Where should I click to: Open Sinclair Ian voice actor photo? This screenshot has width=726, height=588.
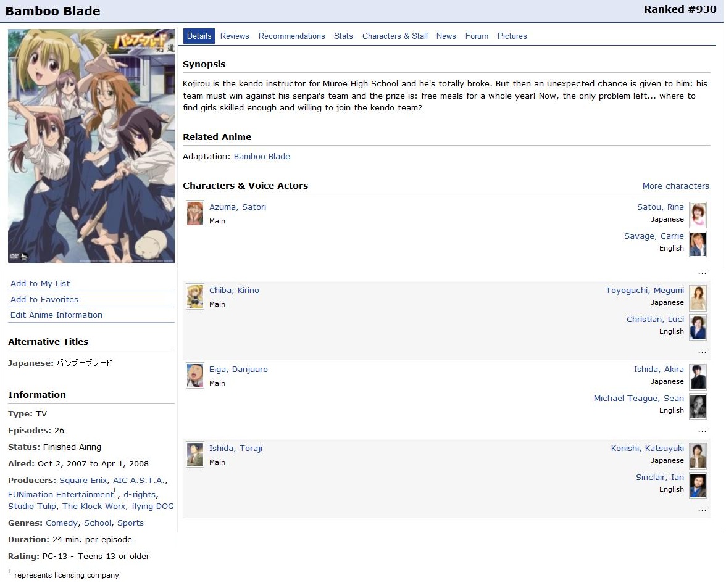pyautogui.click(x=698, y=486)
